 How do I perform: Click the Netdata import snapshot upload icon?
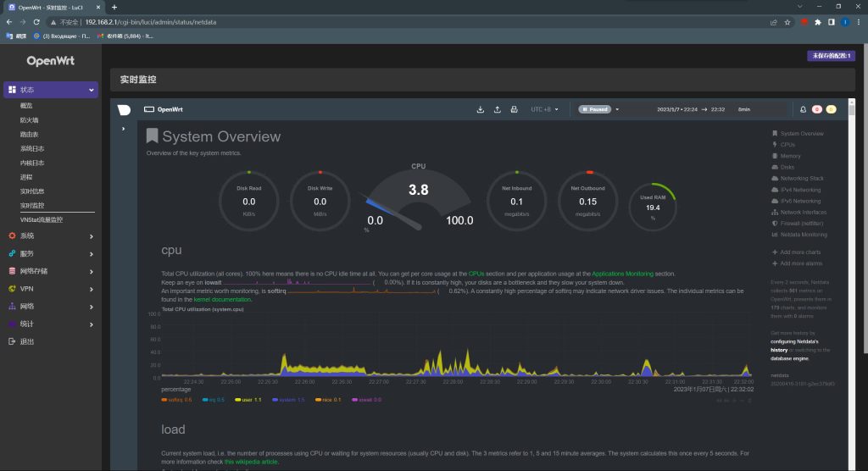(498, 109)
